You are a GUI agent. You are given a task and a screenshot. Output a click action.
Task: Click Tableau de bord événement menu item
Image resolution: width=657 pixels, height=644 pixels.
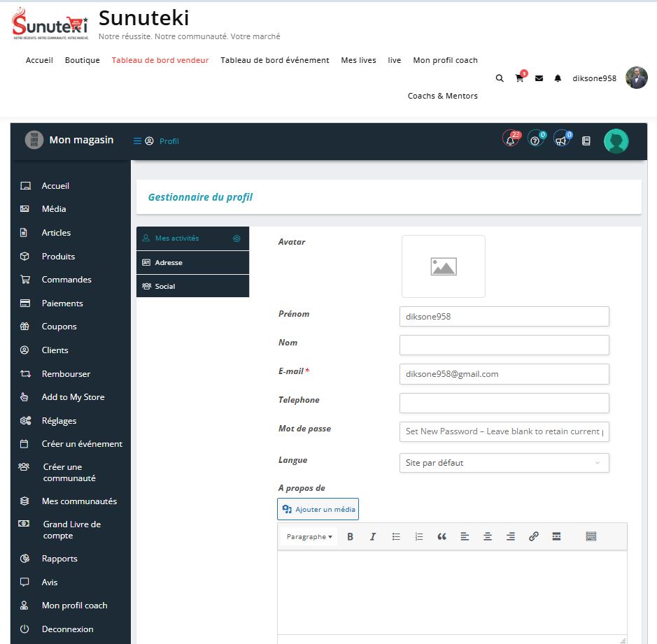click(274, 60)
